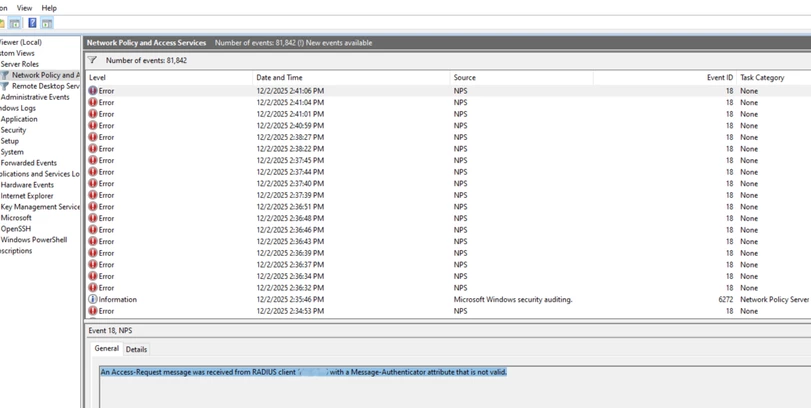Click the error icon of the 2:41:06 PM event

coord(93,90)
